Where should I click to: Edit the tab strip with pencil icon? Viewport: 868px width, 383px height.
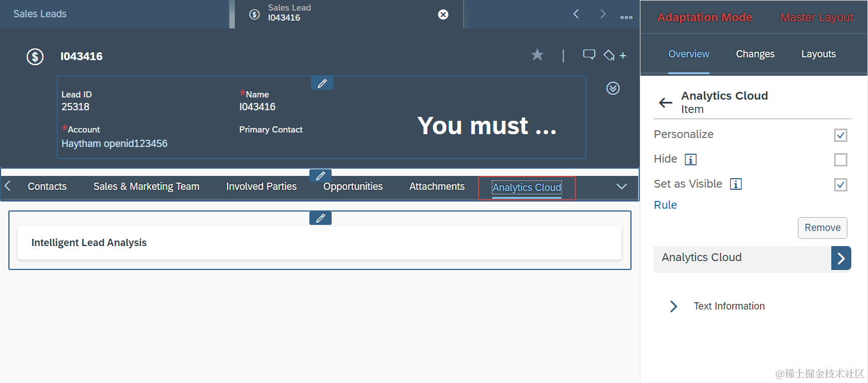[x=320, y=176]
